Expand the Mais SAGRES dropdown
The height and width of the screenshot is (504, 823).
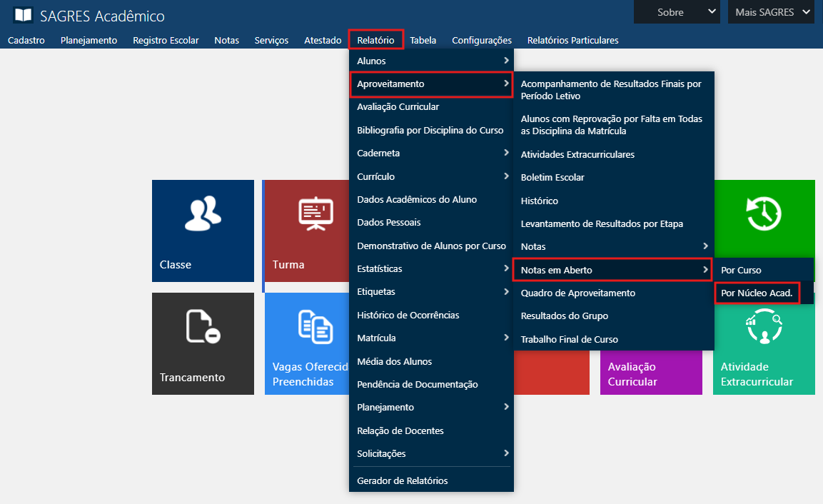[x=771, y=12]
